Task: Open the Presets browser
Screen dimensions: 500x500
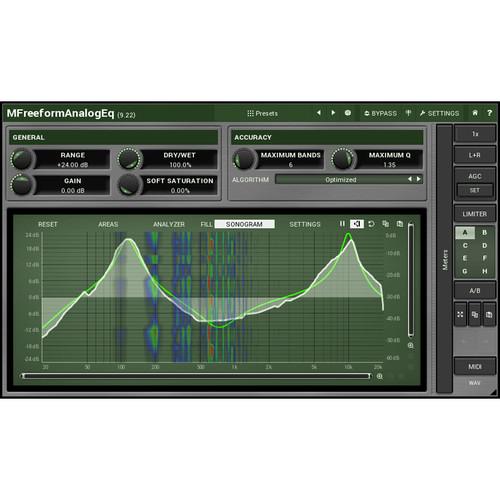Action: click(x=262, y=113)
